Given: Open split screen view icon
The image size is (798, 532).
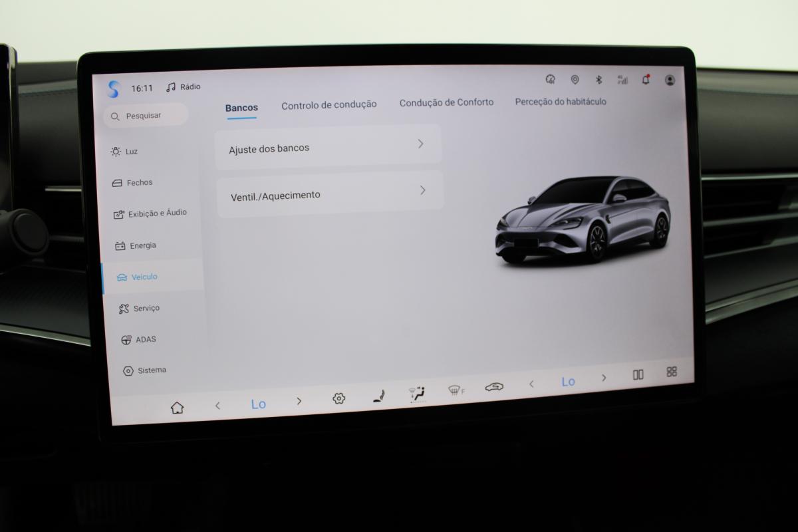Looking at the screenshot, I should tap(638, 375).
